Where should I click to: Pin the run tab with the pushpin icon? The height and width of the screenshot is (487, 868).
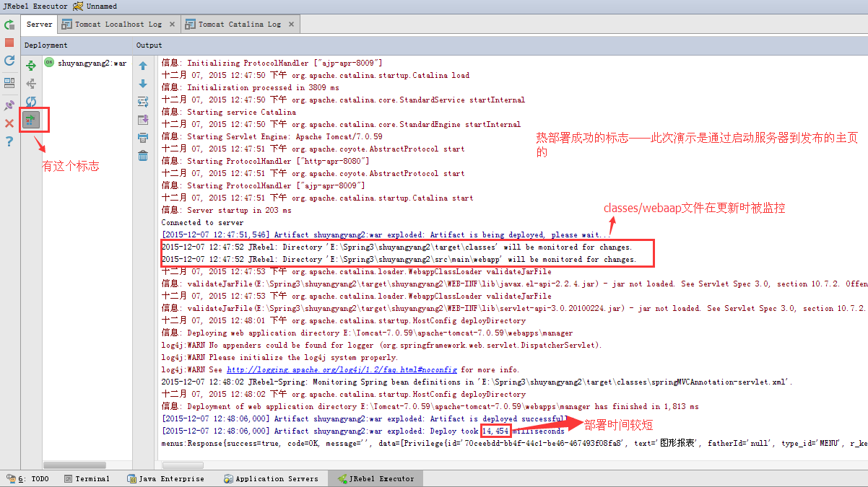9,105
